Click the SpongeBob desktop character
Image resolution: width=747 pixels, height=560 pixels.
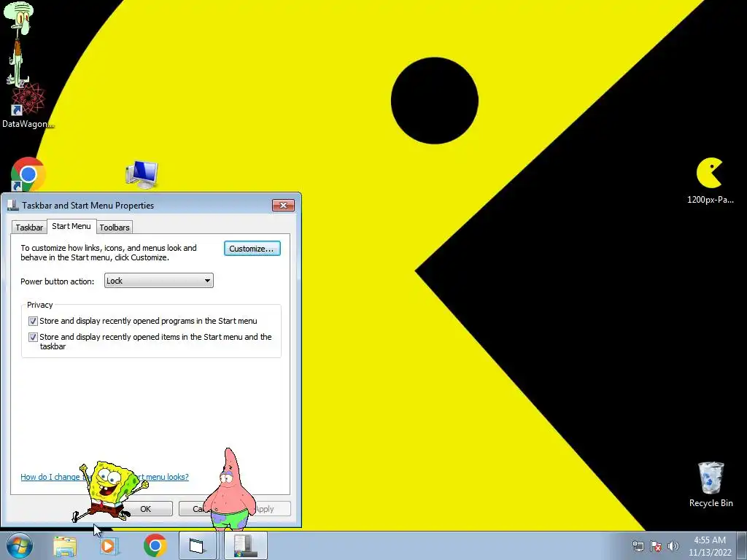(109, 491)
